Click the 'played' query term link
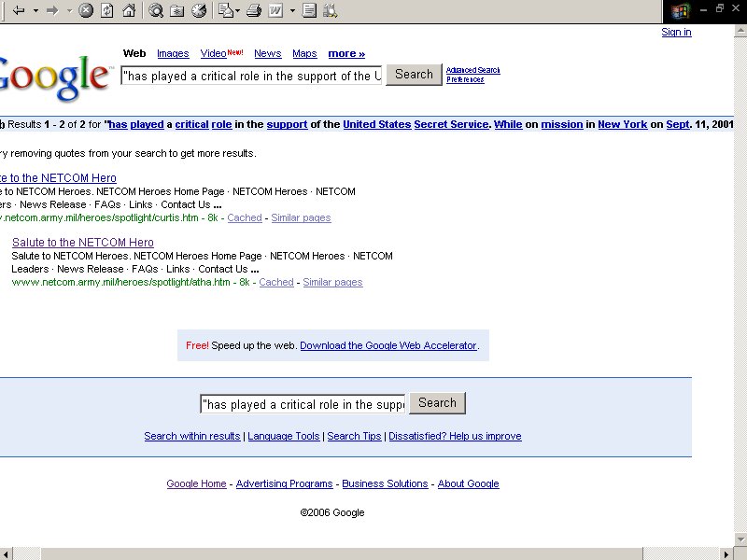This screenshot has height=560, width=747. [x=147, y=125]
